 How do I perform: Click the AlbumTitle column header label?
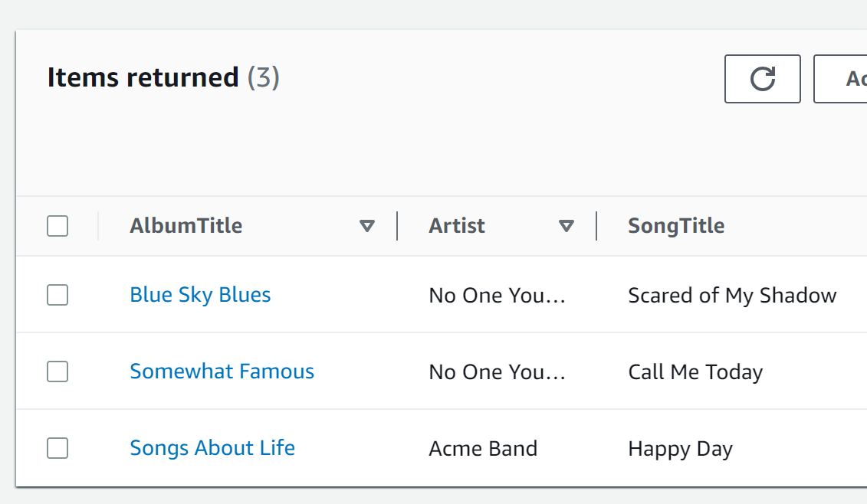click(186, 225)
